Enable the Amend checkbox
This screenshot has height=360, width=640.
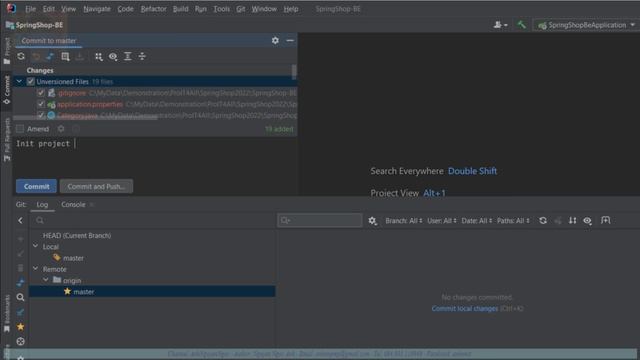tap(20, 129)
